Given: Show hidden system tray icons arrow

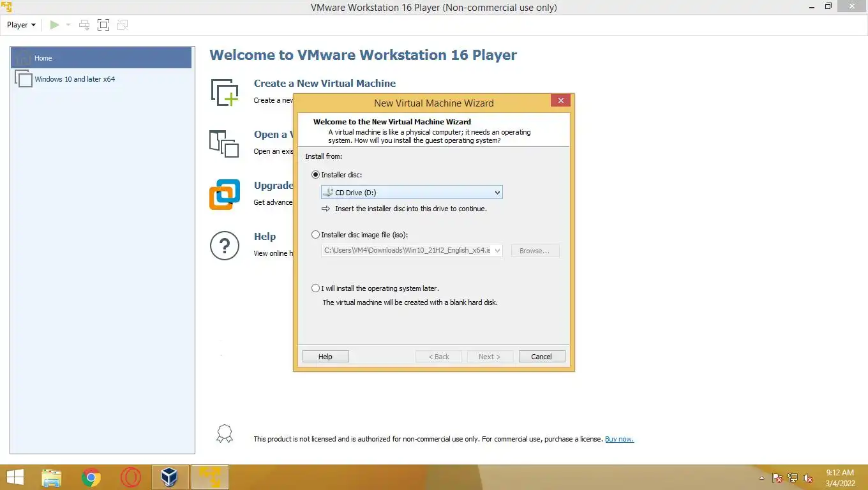Looking at the screenshot, I should tap(761, 478).
